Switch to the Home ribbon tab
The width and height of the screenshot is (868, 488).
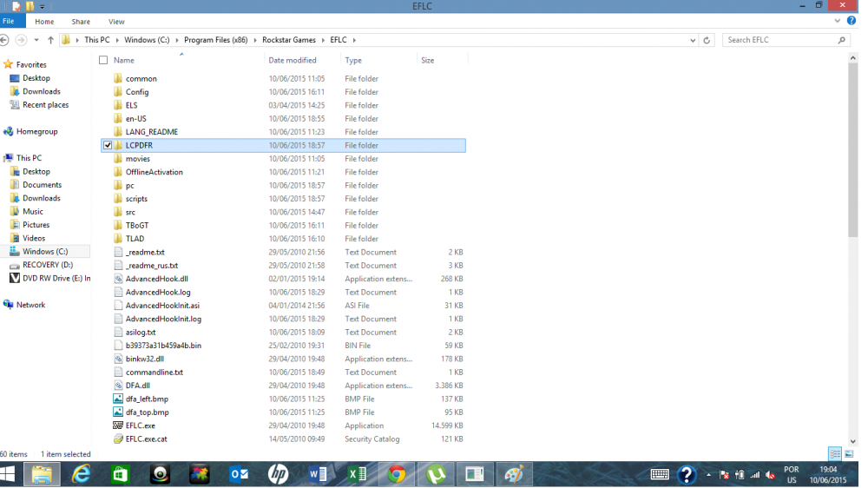point(44,22)
